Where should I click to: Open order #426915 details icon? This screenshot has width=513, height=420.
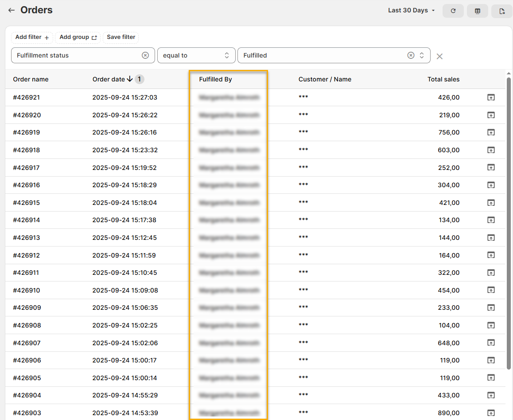coord(491,203)
